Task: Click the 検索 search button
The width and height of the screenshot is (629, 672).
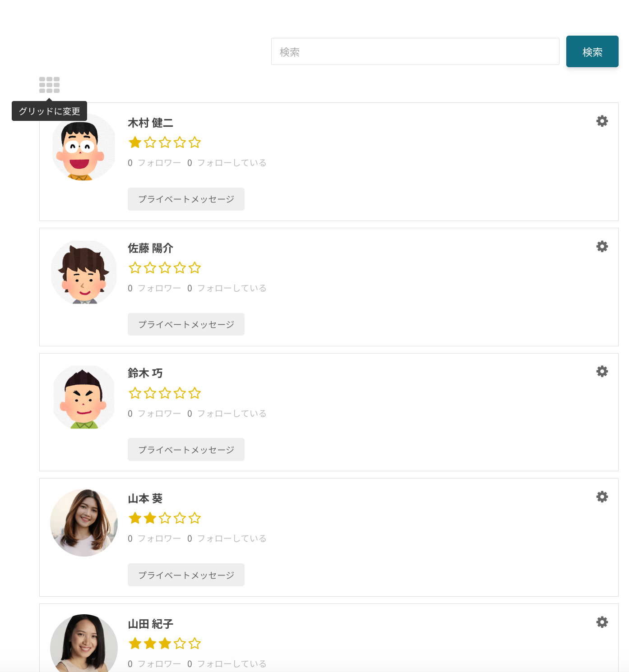Action: pyautogui.click(x=592, y=51)
